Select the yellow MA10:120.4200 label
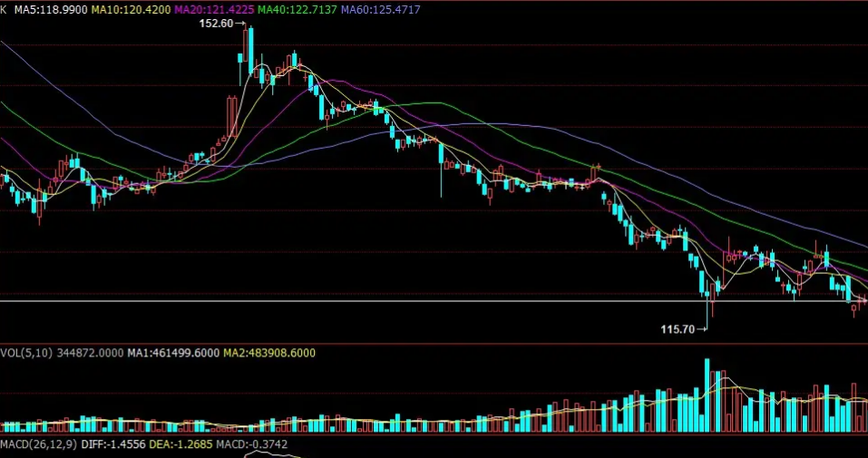This screenshot has width=868, height=458. (x=131, y=10)
